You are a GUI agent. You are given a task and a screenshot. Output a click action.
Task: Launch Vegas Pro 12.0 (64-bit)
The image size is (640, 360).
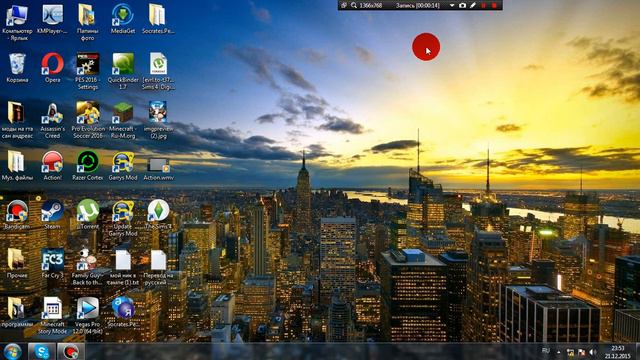point(87,309)
